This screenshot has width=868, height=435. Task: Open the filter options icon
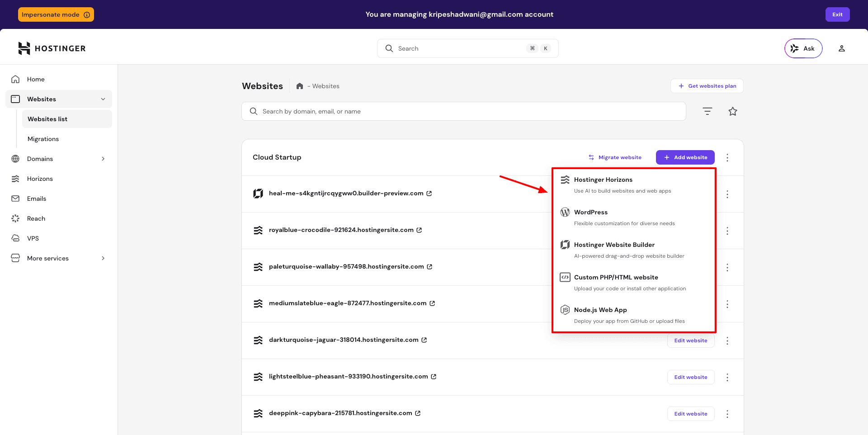(x=707, y=111)
